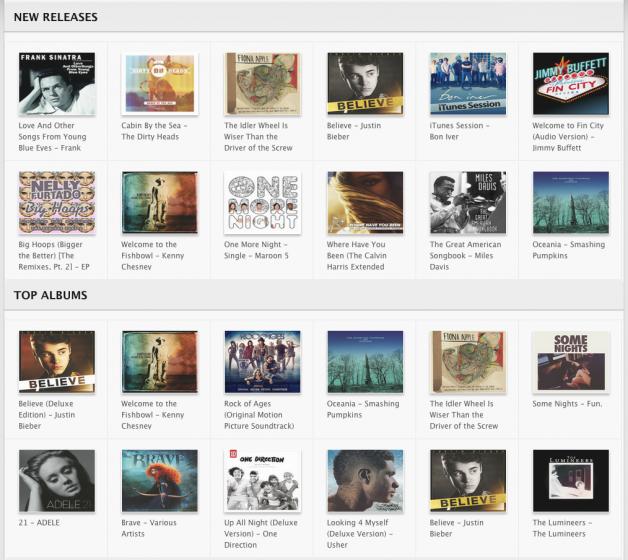The width and height of the screenshot is (628, 560).
Task: Open the Usher Looking 4 Myself cover
Action: [365, 481]
